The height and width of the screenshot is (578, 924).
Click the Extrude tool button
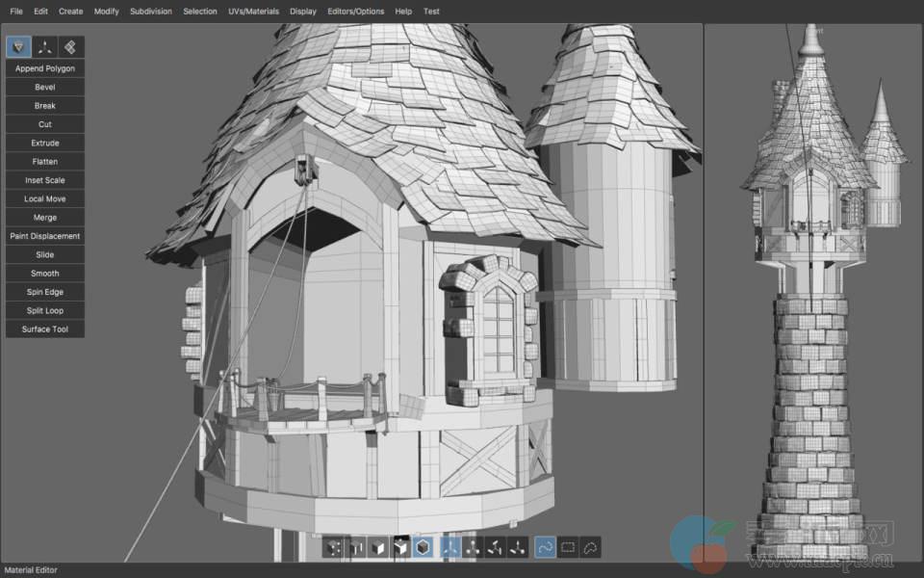click(45, 143)
